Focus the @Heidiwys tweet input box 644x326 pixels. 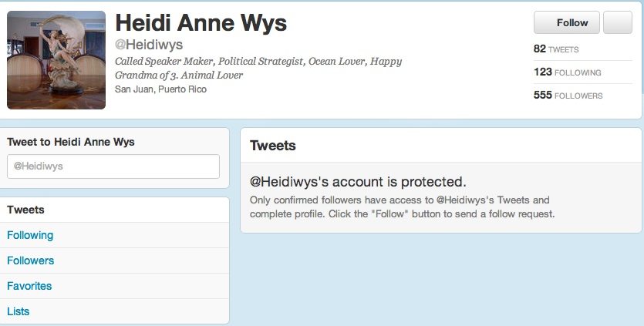point(113,166)
